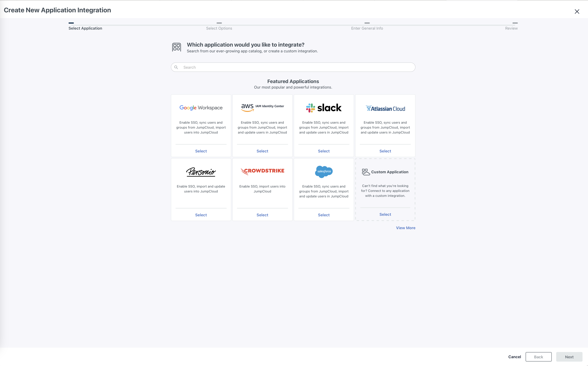Screen dimensions: 588x366
Task: Click 'Which application would you like to integrate?' heading
Action: (x=246, y=45)
